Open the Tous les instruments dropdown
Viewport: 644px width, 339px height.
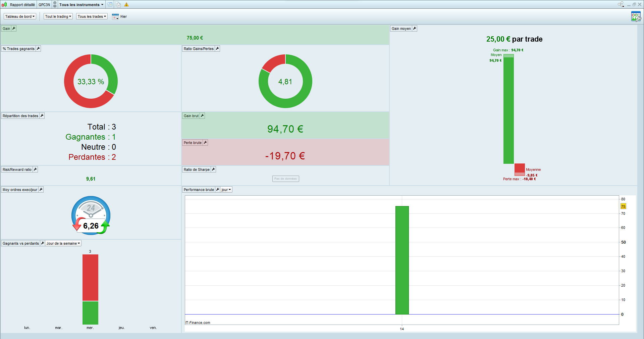(x=82, y=5)
